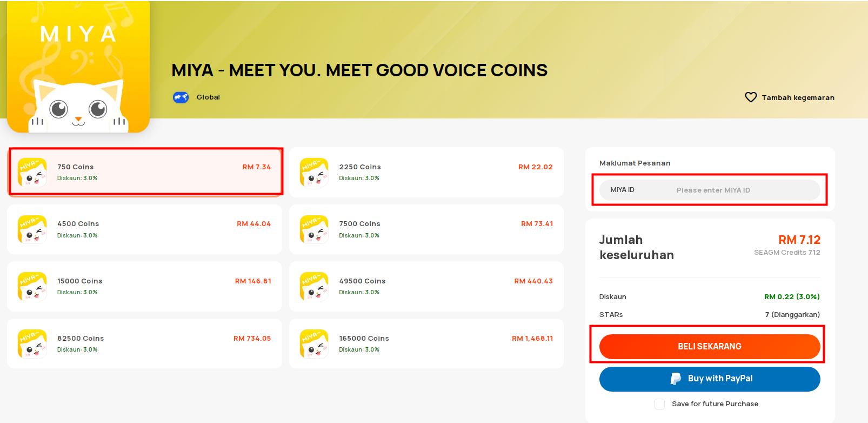Viewport: 868px width, 423px height.
Task: Click the MIYA icon beside 15000 Coins
Action: tap(32, 286)
